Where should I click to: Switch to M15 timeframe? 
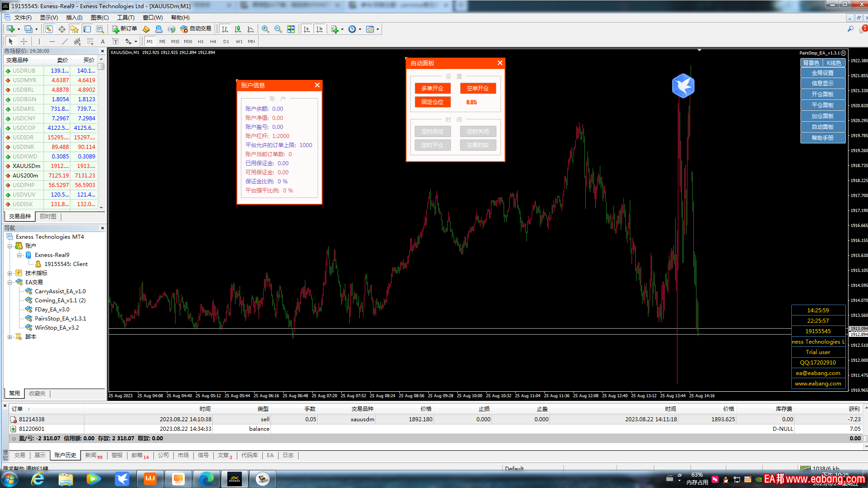point(175,41)
